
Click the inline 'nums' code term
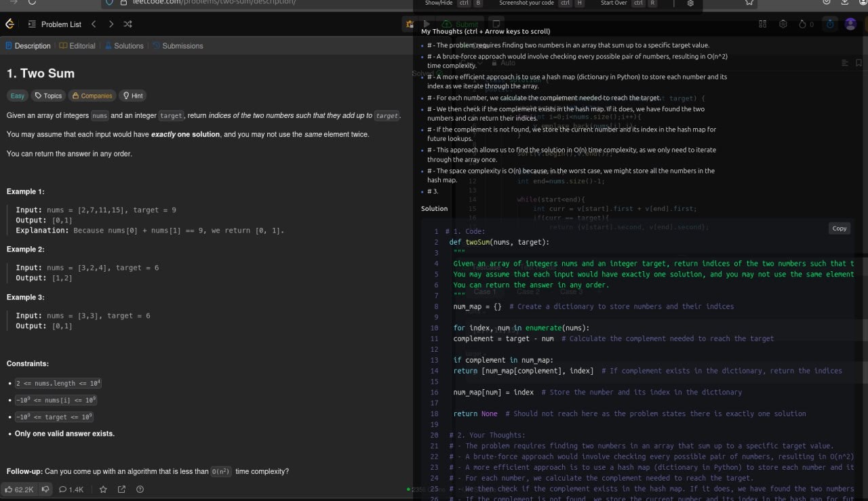coord(100,116)
